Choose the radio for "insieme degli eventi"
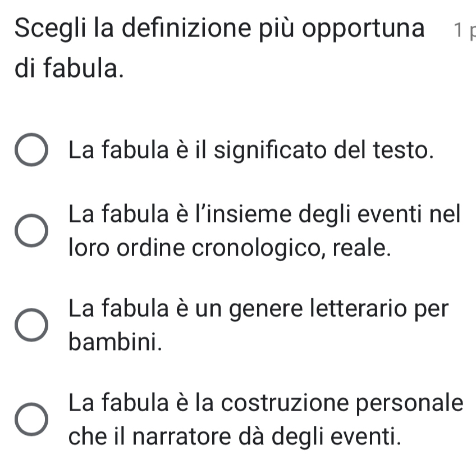Screen dimensions: 476x464 tap(31, 231)
